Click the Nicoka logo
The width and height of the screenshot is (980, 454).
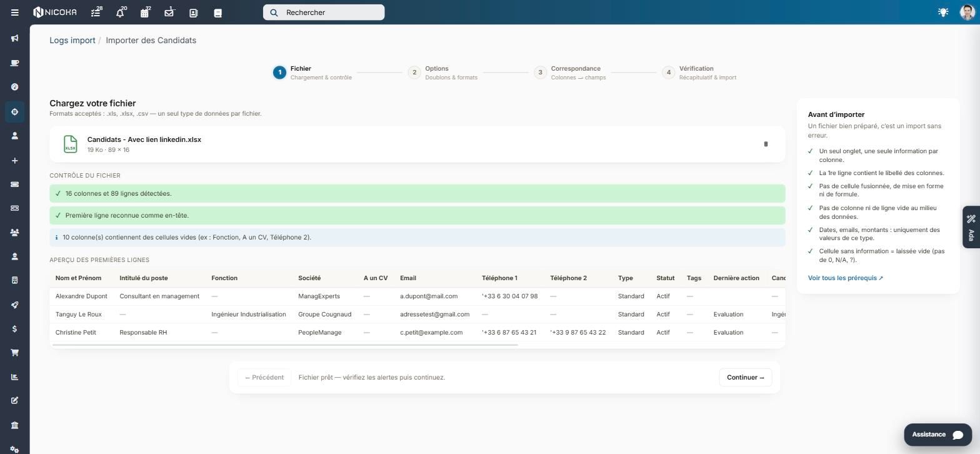click(55, 13)
